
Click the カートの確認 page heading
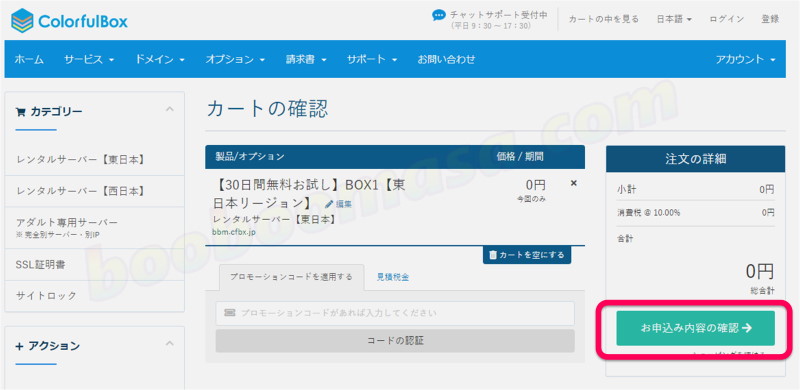tap(268, 109)
